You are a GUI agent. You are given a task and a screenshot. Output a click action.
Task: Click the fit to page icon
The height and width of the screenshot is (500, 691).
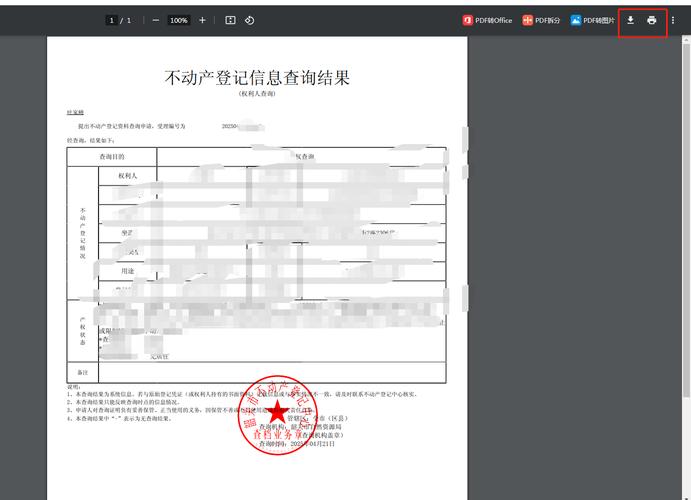coord(230,20)
